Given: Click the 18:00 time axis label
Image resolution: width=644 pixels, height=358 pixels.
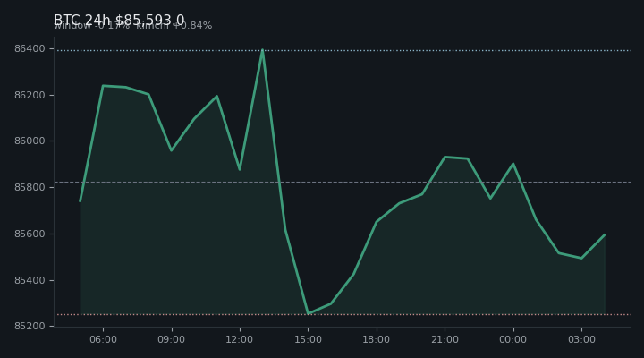Looking at the screenshot, I should click(377, 339).
